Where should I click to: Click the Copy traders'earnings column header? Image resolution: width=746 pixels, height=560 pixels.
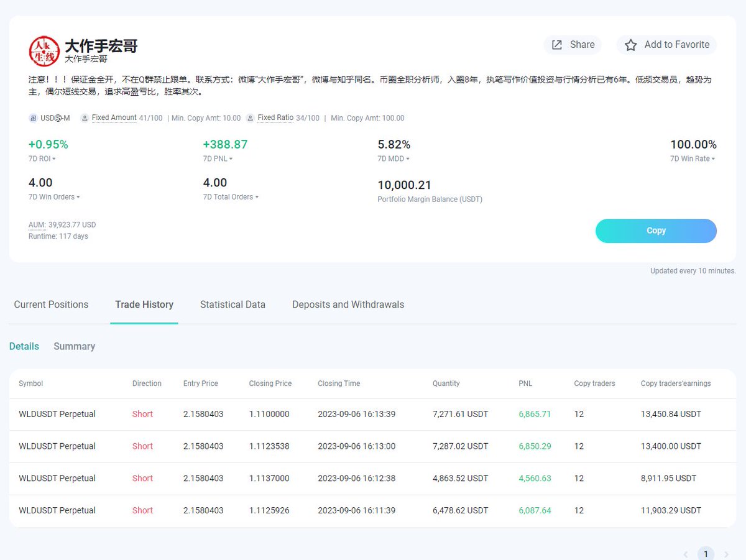tap(676, 383)
